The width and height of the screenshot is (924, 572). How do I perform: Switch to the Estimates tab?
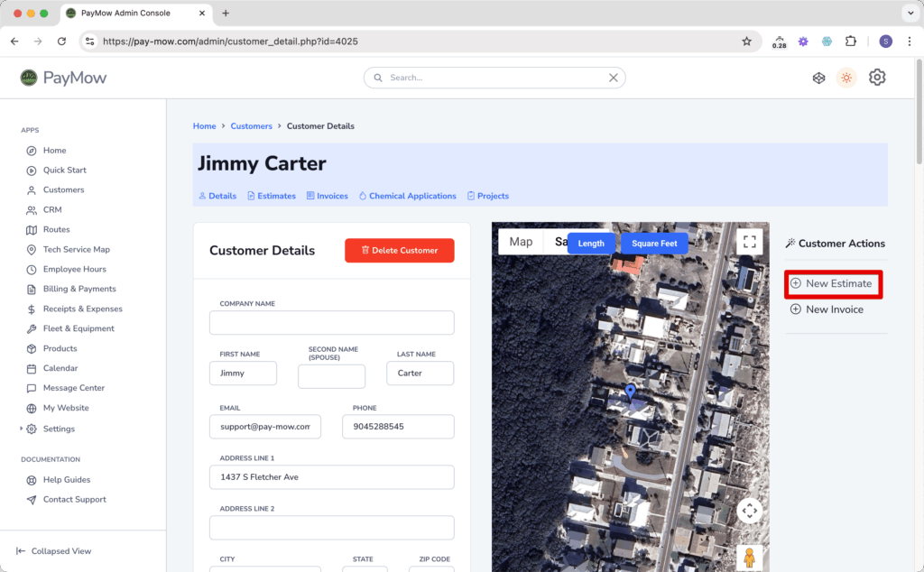[x=272, y=196]
